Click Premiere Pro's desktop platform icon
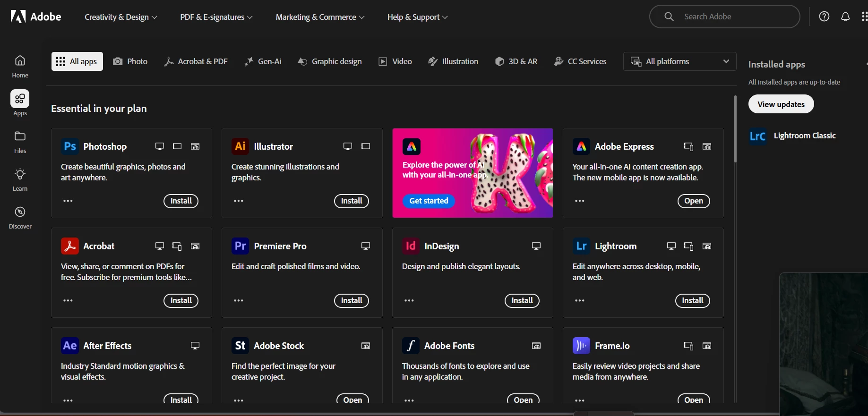Viewport: 868px width, 416px height. (366, 246)
